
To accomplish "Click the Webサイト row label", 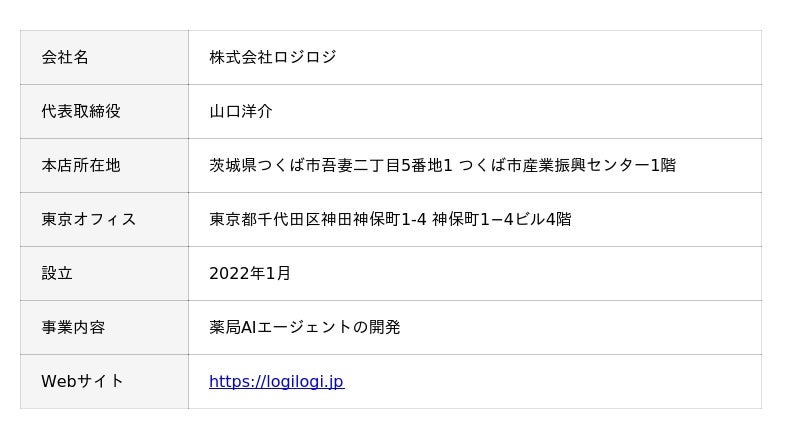I will tap(82, 381).
